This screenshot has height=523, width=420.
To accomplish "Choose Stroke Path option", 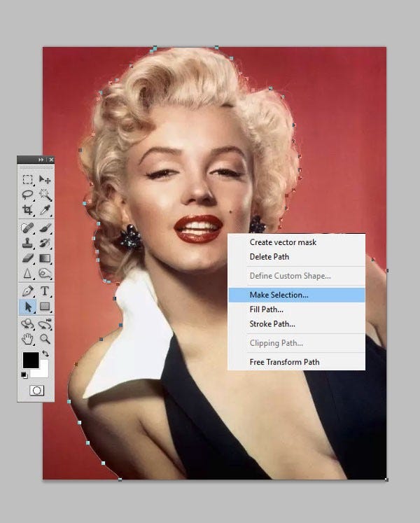I will click(272, 324).
